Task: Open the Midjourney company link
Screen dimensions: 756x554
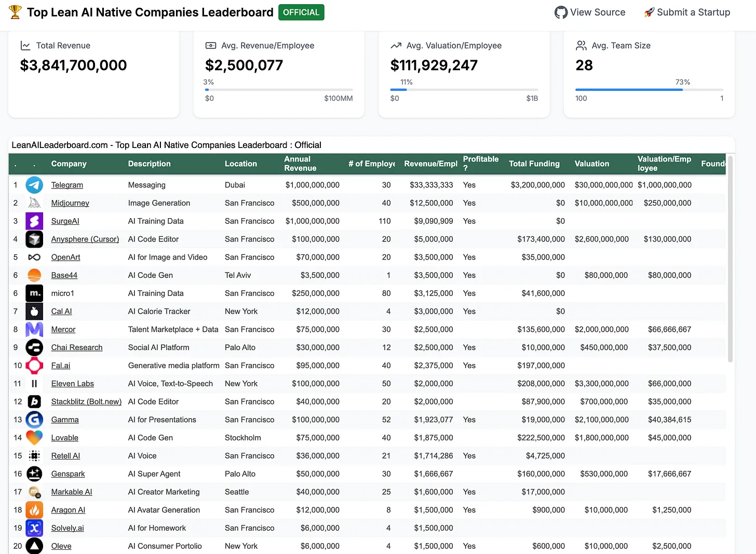Action: click(70, 203)
